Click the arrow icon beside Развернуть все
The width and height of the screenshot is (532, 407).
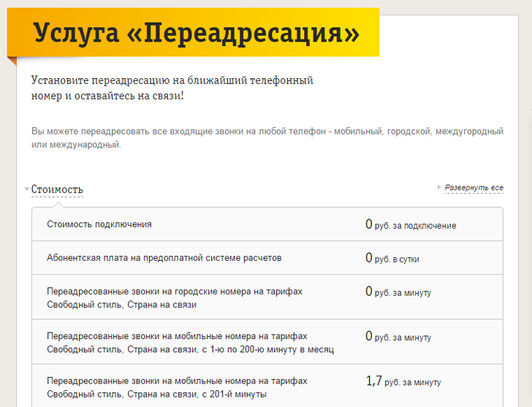click(x=439, y=188)
